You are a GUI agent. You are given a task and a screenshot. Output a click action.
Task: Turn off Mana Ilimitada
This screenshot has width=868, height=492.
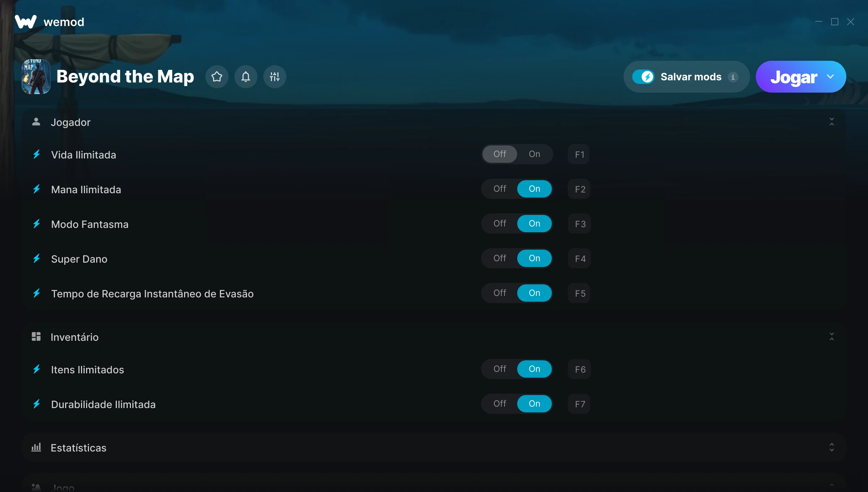500,189
